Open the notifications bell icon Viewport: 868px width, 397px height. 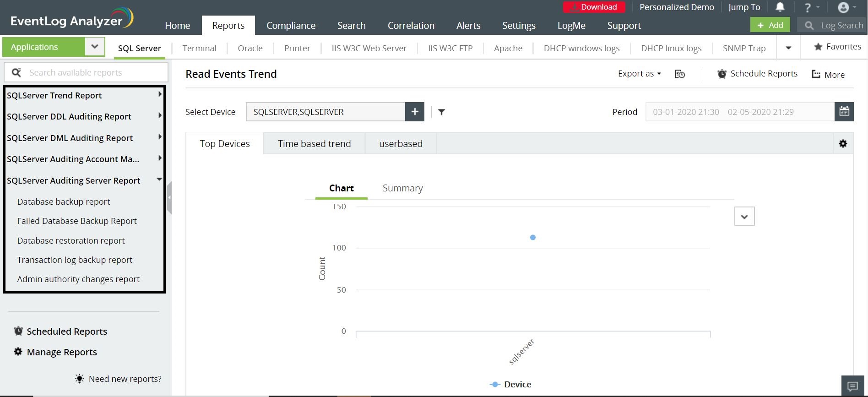[780, 7]
